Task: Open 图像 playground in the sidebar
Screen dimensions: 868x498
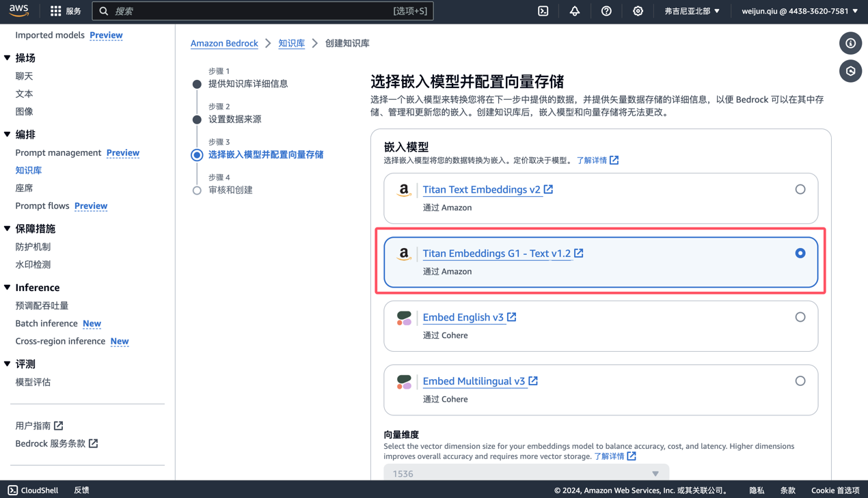Action: [24, 111]
